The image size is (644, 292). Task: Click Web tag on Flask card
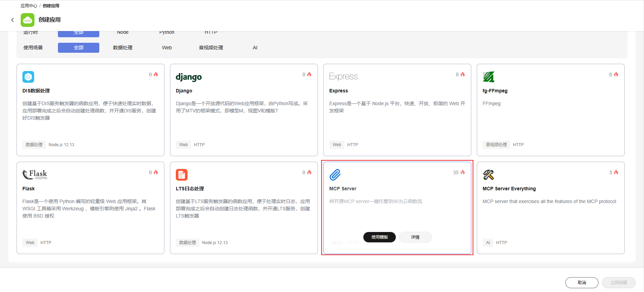click(30, 243)
